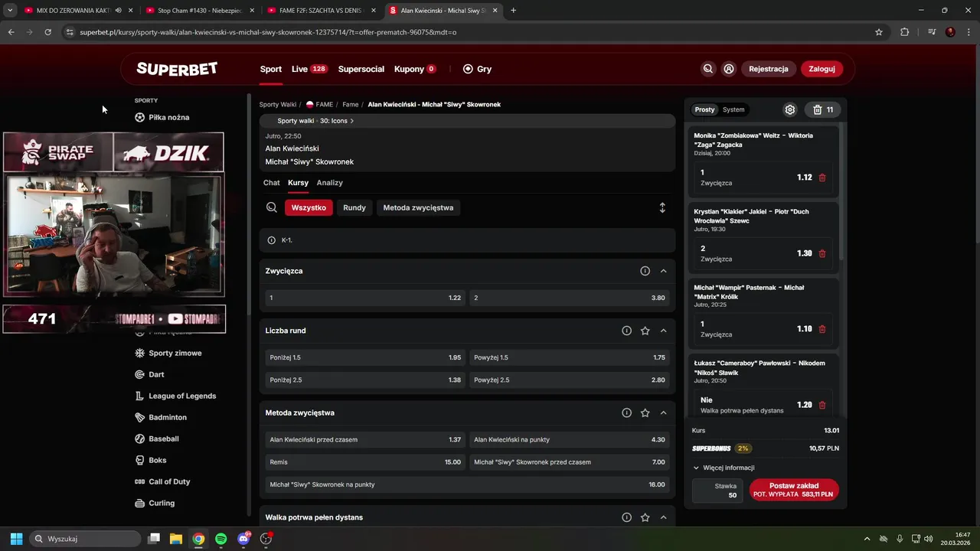Image resolution: width=980 pixels, height=551 pixels.
Task: Click the Windows taskbar search box
Action: [85, 539]
